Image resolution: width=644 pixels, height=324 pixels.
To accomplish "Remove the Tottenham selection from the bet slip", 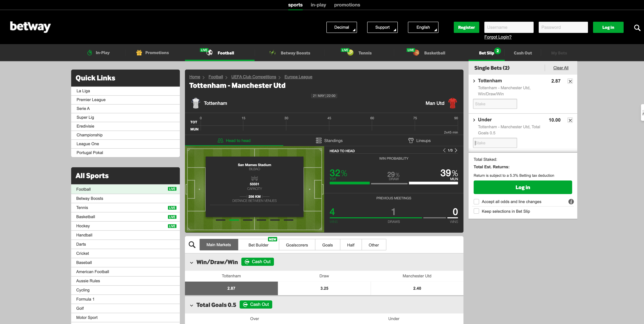I will point(570,81).
